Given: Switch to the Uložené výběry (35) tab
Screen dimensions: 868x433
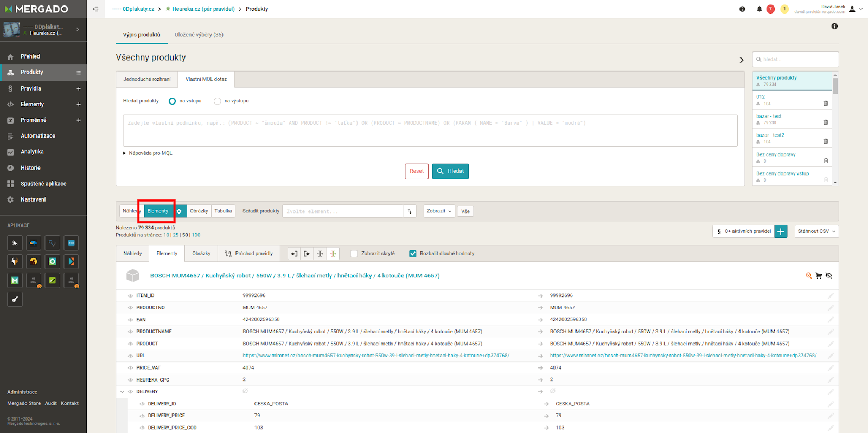Looking at the screenshot, I should pos(199,35).
